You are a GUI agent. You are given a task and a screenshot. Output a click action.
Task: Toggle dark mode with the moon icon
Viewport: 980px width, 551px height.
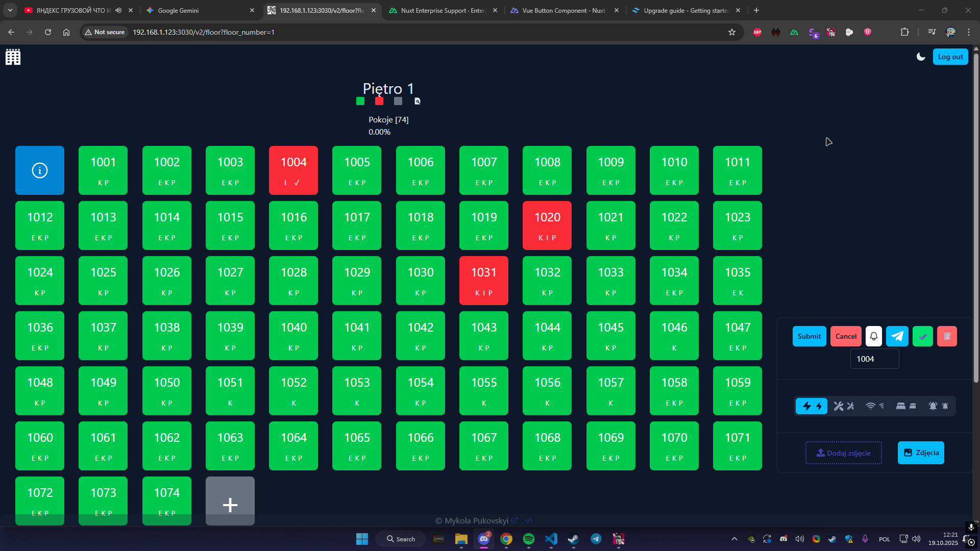click(921, 57)
